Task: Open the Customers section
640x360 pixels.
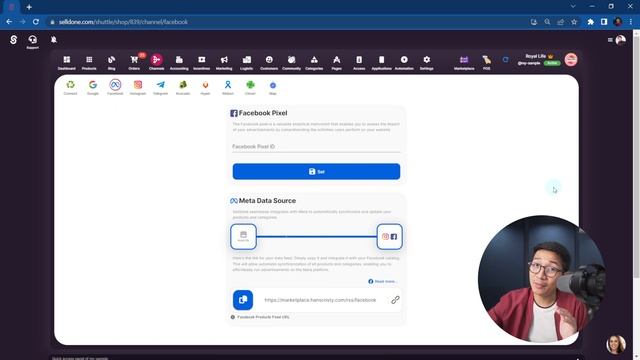Action: (x=269, y=62)
